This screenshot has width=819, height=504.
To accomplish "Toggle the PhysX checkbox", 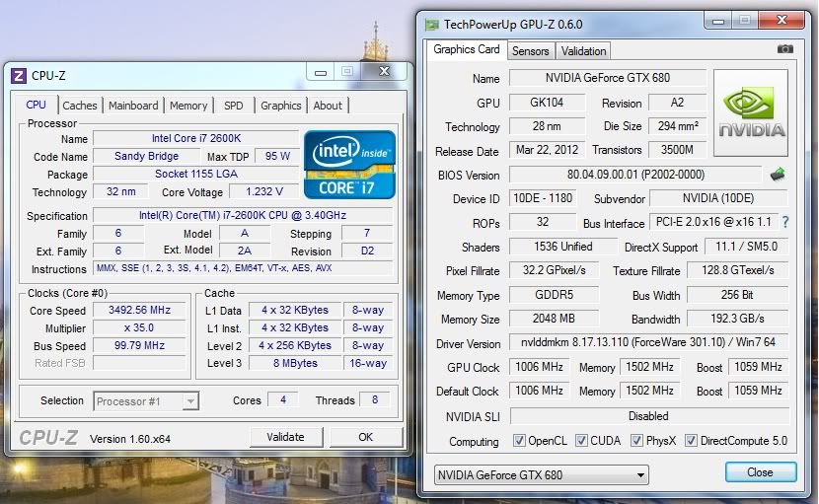I will pos(636,440).
